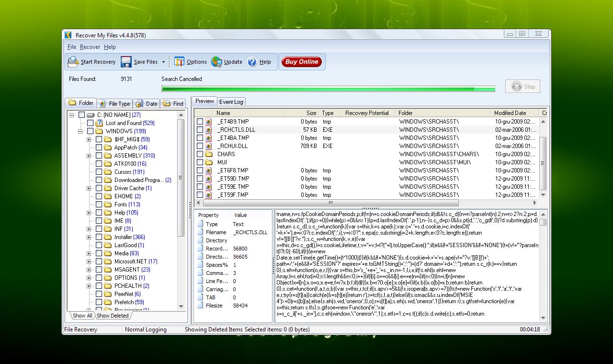
Task: Click the C: drive icon in tree
Action: tap(91, 115)
